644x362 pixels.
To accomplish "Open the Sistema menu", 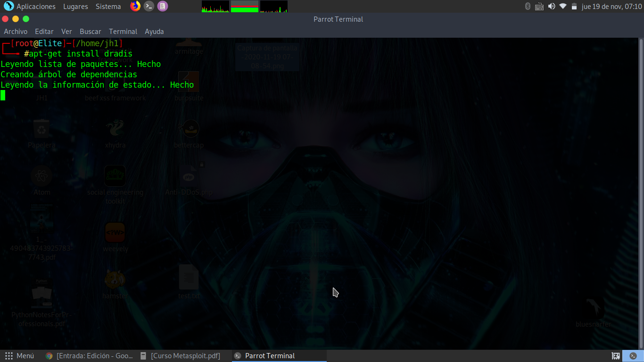I will (x=108, y=7).
